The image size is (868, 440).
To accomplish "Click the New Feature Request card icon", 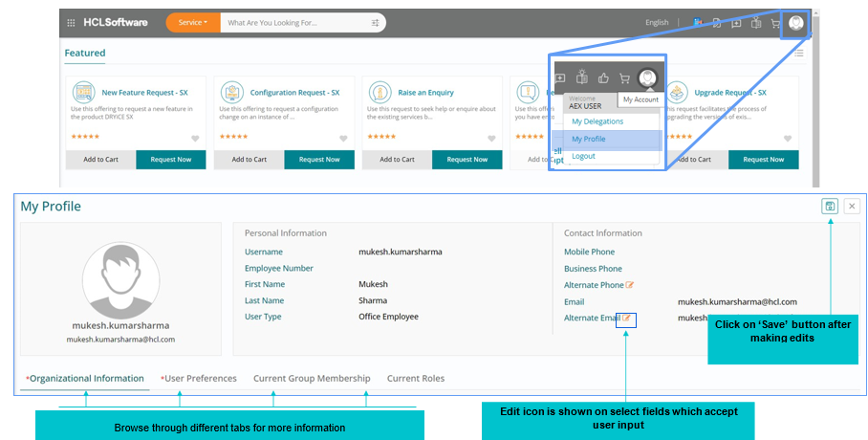I will click(x=83, y=93).
